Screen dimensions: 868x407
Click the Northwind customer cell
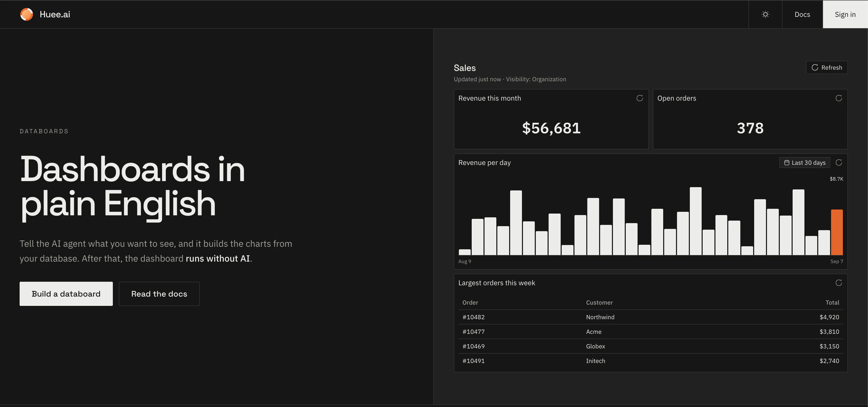(600, 317)
